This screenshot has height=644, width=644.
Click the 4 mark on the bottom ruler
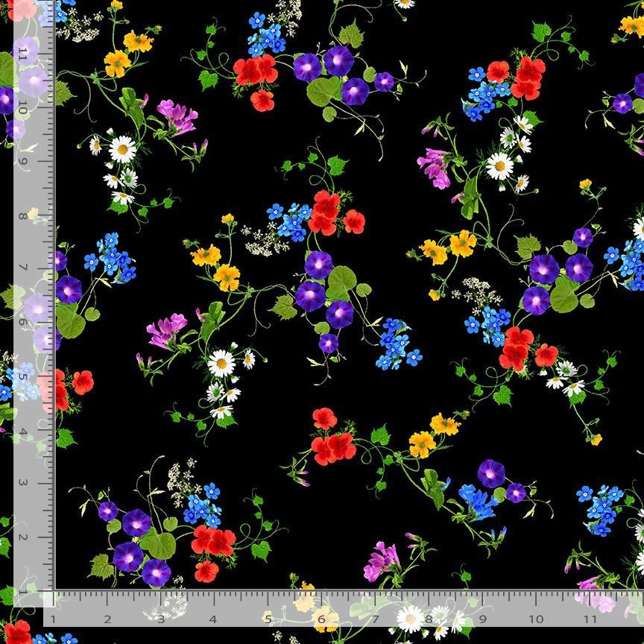click(214, 619)
